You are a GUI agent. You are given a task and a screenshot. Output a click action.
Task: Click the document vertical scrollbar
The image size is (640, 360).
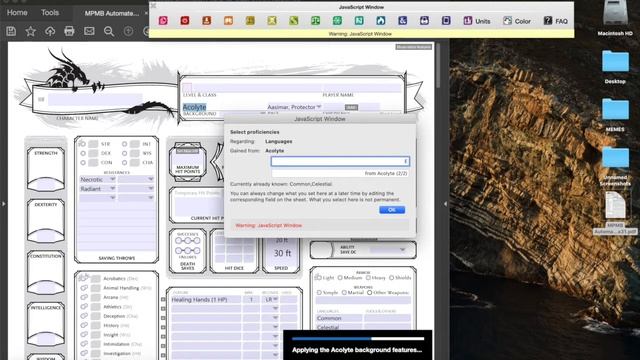click(x=438, y=65)
